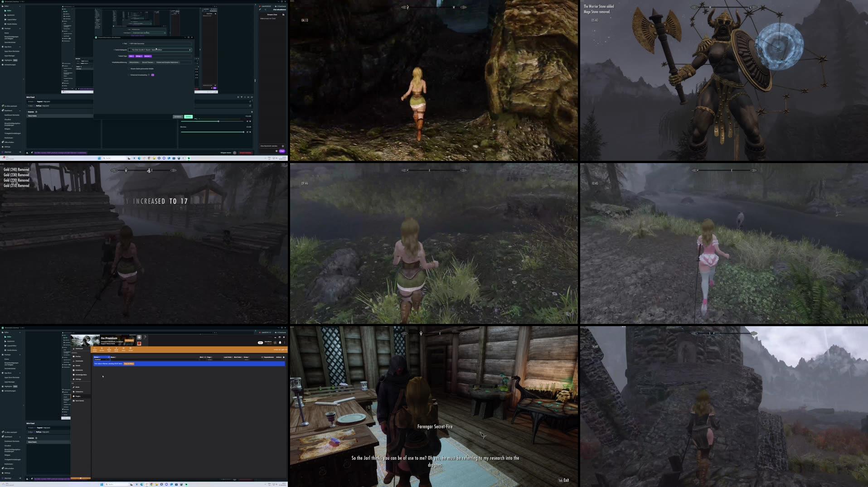
Task: Click the Windows Start button in the stream-info dialog frame
Action: click(x=99, y=158)
